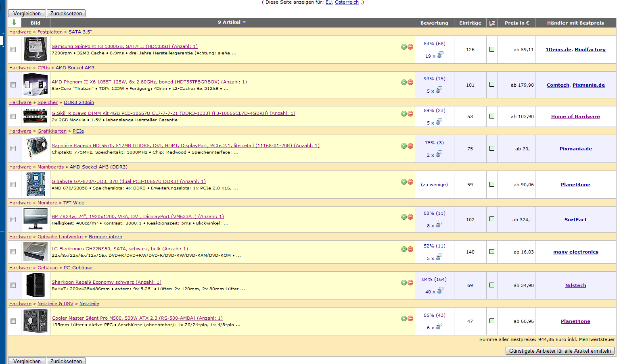Tick compare checkbox for Sharkoon Rebel9
The image size is (621, 364).
click(x=13, y=285)
